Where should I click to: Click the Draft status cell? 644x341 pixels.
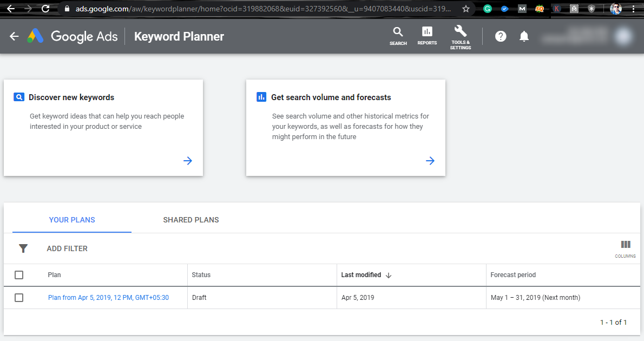click(199, 298)
